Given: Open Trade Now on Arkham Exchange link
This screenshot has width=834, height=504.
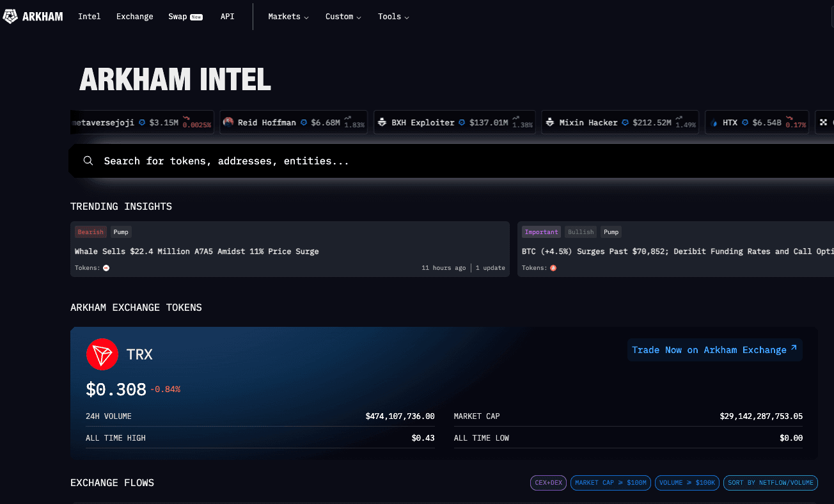Looking at the screenshot, I should click(714, 350).
